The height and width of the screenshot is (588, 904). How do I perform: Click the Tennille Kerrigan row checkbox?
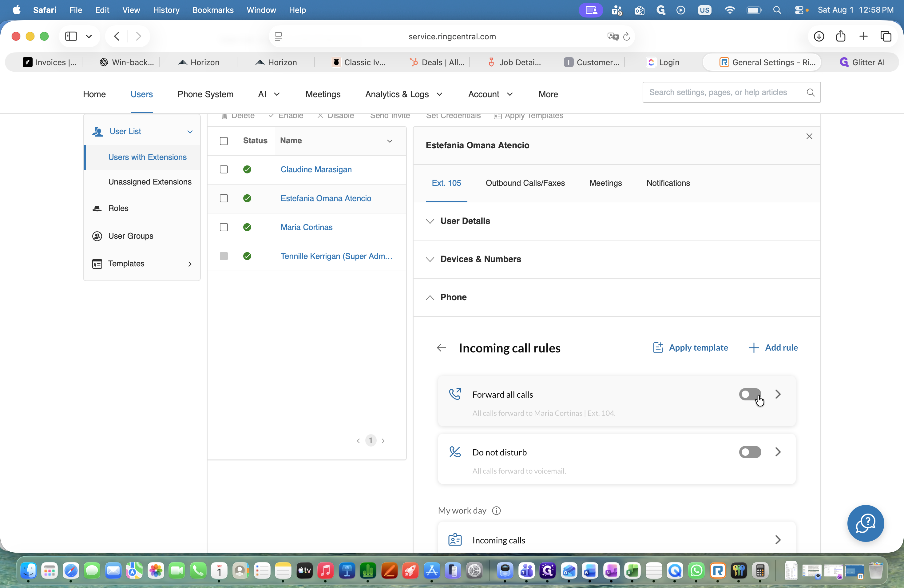(224, 256)
